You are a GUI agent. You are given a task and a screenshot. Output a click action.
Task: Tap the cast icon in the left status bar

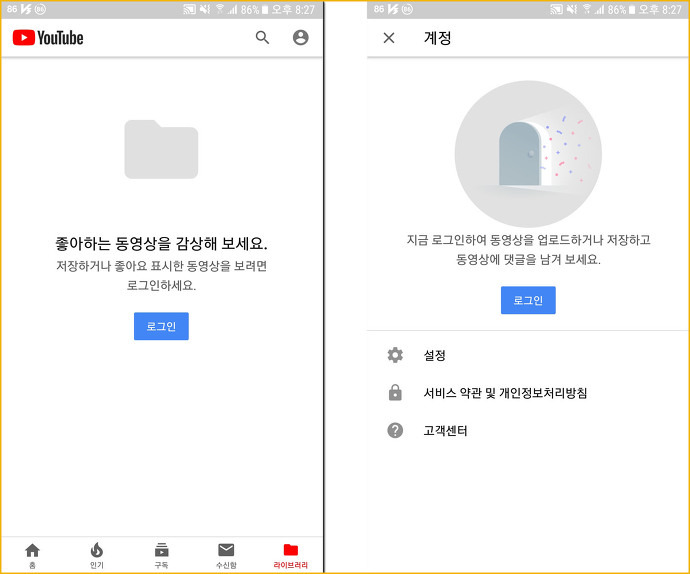coord(189,9)
